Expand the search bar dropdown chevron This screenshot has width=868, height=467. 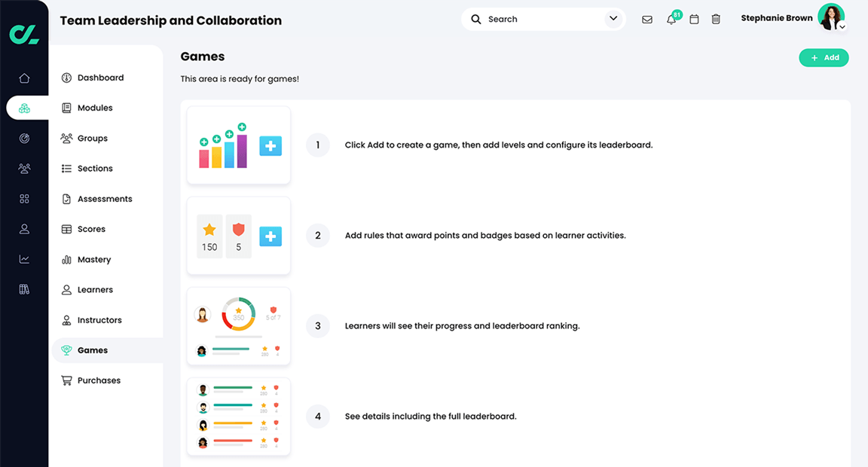613,18
